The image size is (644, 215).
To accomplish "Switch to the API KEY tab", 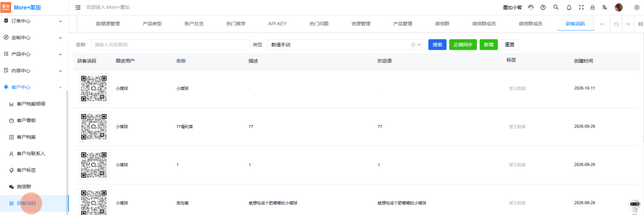I will coord(277,24).
